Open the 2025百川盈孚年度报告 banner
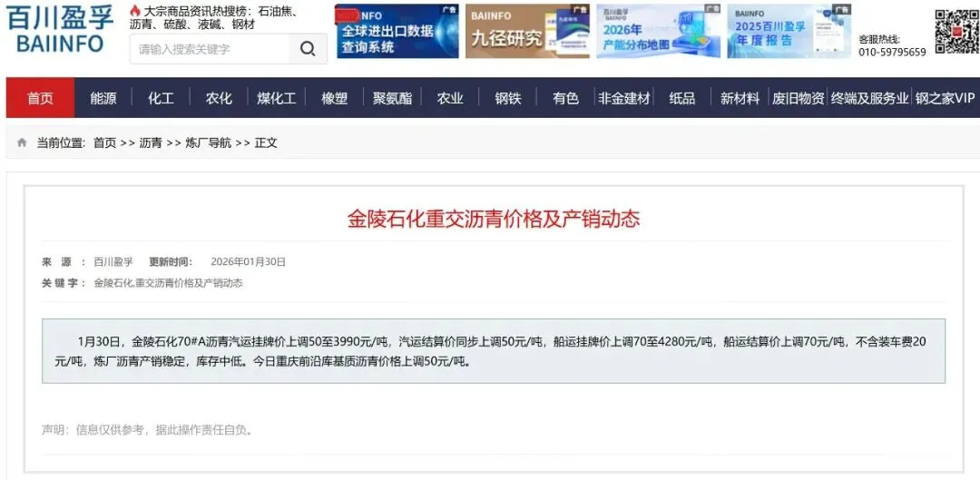This screenshot has height=480, width=980. pyautogui.click(x=789, y=31)
